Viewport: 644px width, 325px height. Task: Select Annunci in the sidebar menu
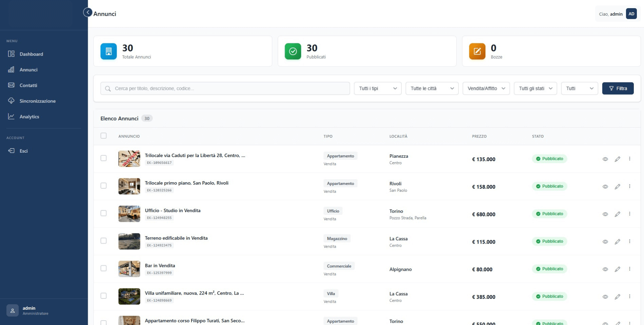coord(28,70)
